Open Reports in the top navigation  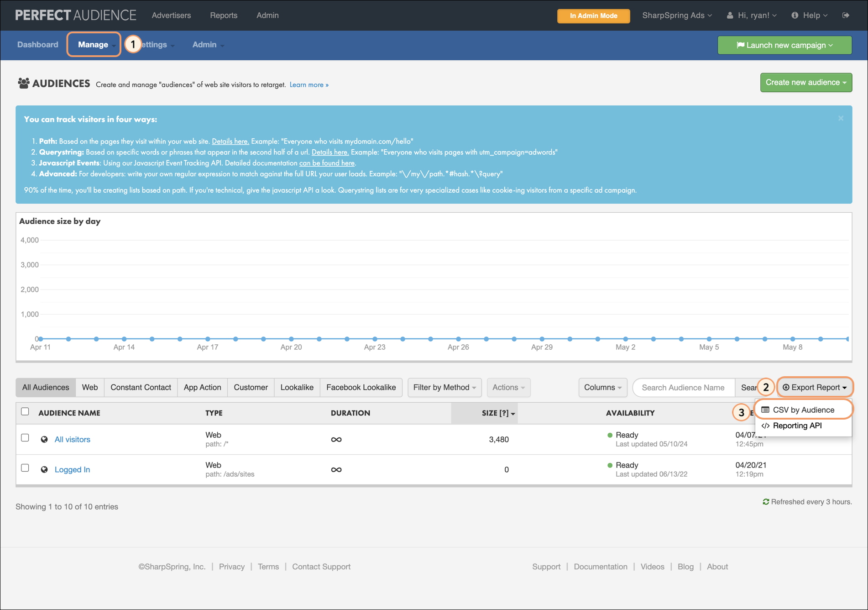[224, 15]
